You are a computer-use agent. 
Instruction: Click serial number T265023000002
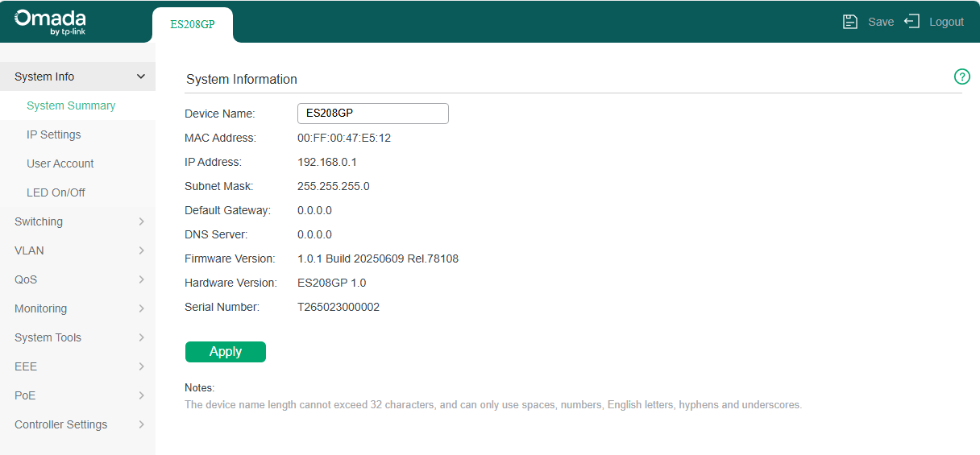[338, 307]
